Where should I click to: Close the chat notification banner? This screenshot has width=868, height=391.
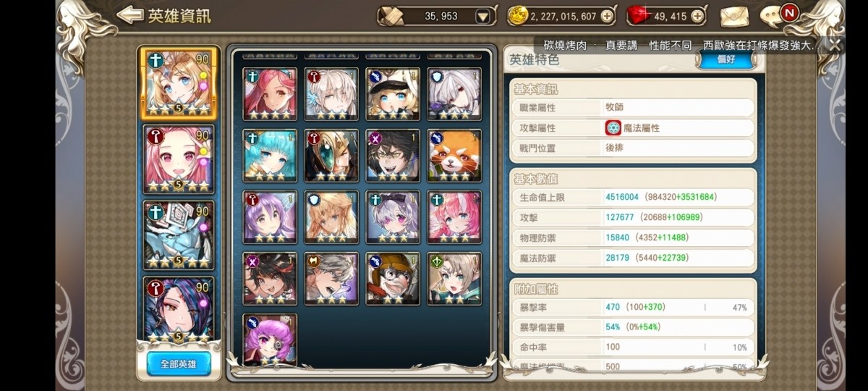tap(835, 44)
